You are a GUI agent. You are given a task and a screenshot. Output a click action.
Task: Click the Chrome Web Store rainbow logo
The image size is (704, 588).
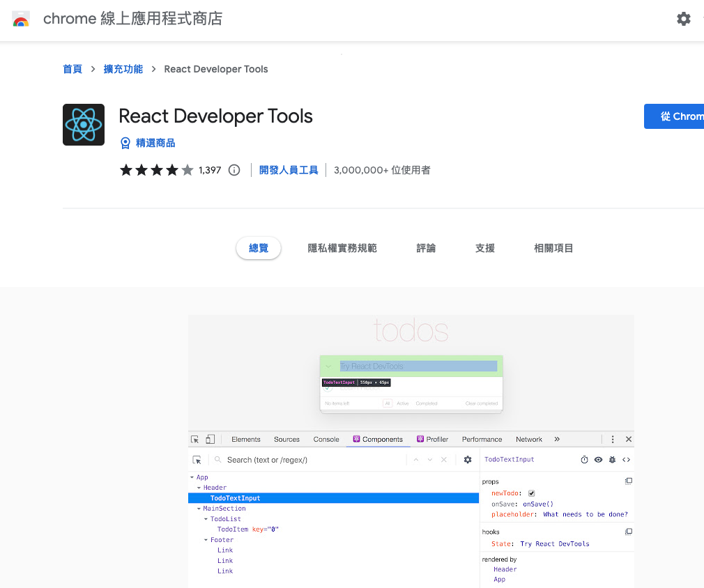point(21,20)
